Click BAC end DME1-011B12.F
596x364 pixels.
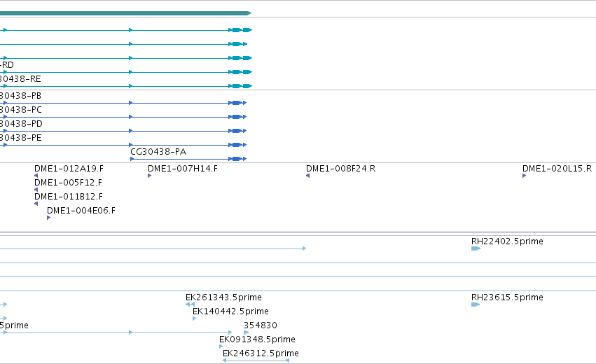click(x=69, y=197)
